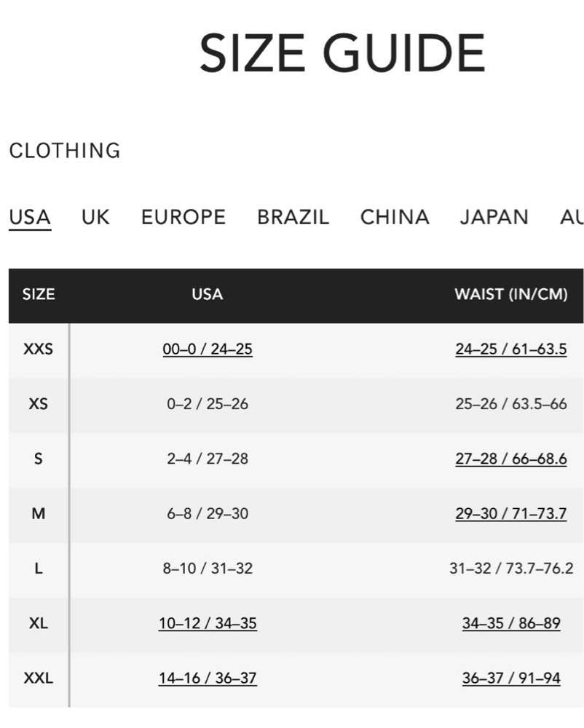The image size is (584, 728).
Task: Select the L size row label
Action: point(38,569)
